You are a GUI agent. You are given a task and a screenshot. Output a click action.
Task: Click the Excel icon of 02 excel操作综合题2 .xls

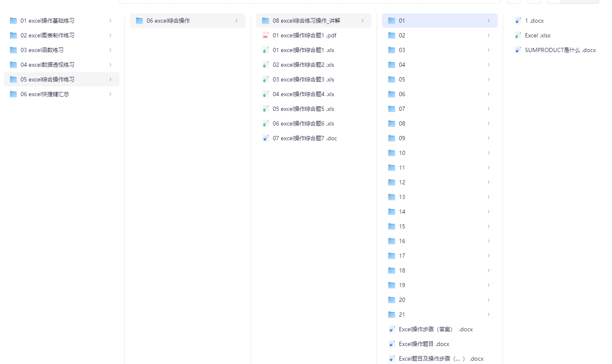pyautogui.click(x=265, y=65)
